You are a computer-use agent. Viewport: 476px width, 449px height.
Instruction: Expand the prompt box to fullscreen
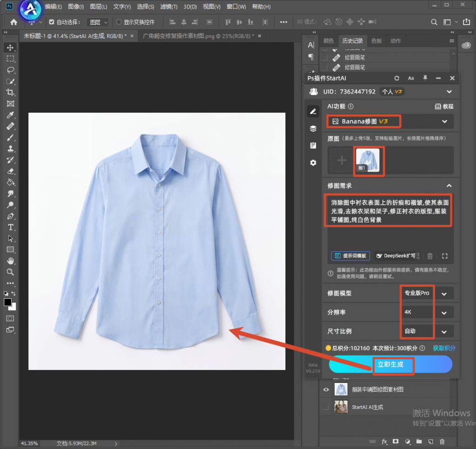point(445,256)
